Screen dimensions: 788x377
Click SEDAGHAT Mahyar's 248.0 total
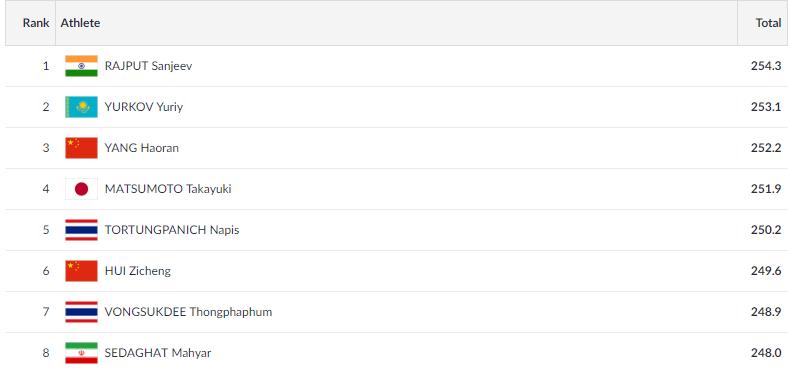(766, 353)
